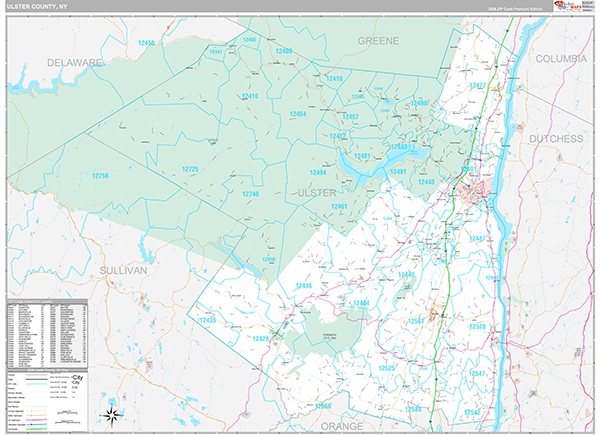Click ZIP code 12740

[250, 194]
